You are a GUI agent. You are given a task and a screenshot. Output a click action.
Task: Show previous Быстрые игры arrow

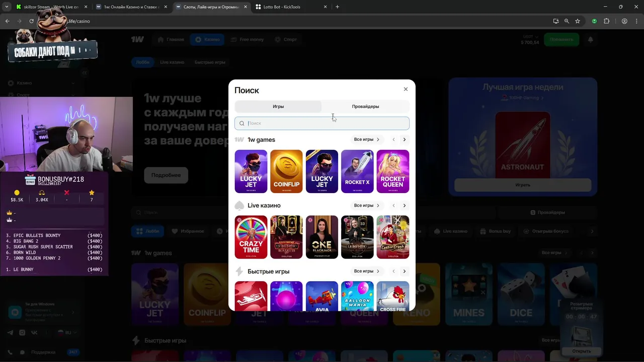pyautogui.click(x=393, y=271)
